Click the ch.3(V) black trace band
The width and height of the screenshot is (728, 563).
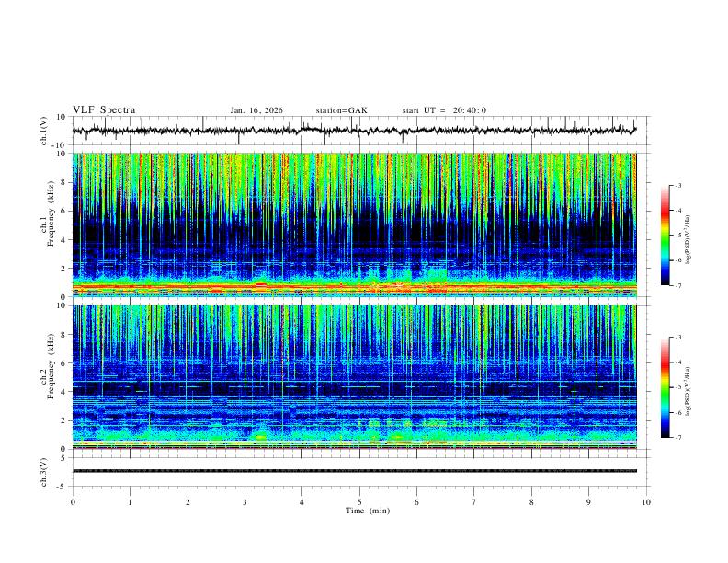(355, 471)
